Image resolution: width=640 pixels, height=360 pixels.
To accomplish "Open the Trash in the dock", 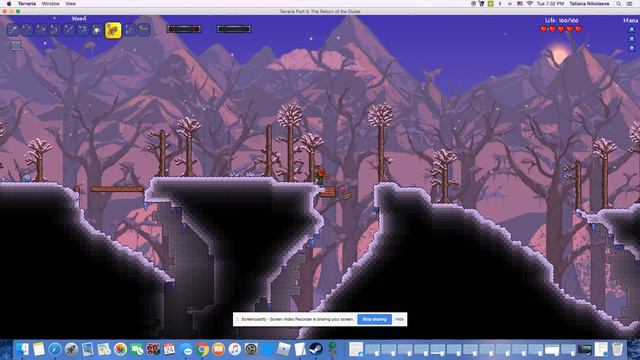I will coord(618,349).
